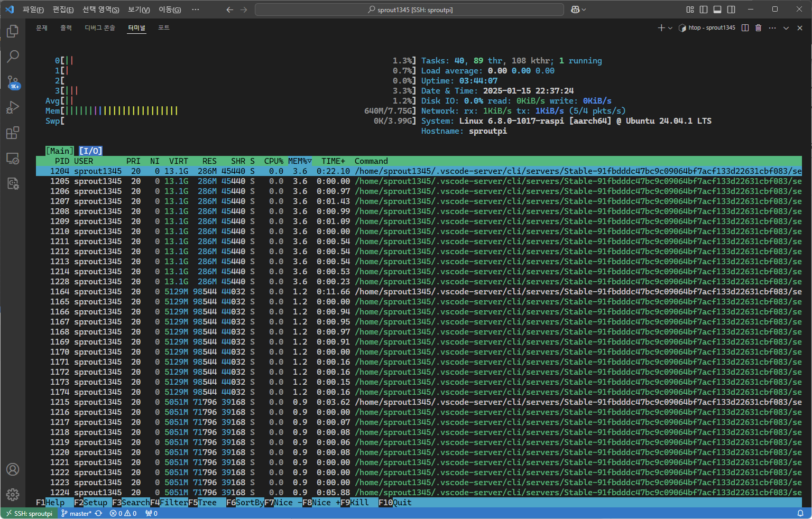
Task: Open the 이동(G) menu
Action: (x=170, y=10)
